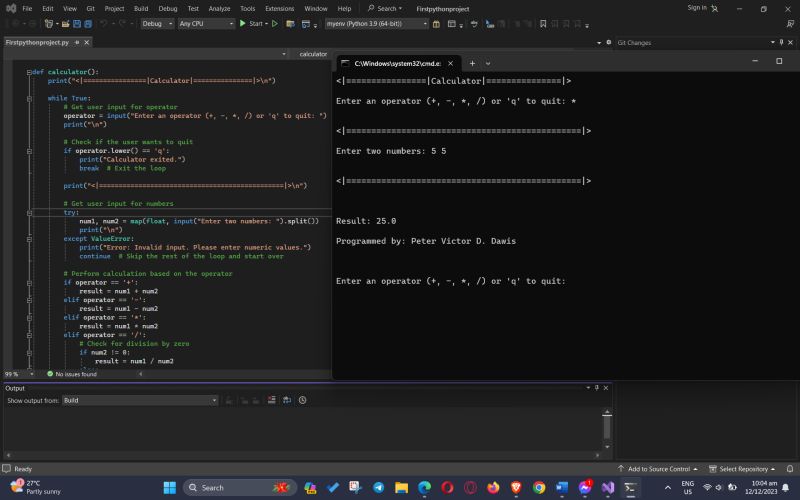Viewport: 800px width, 500px height.
Task: Click the open folder icon after Start
Action: coord(290,24)
